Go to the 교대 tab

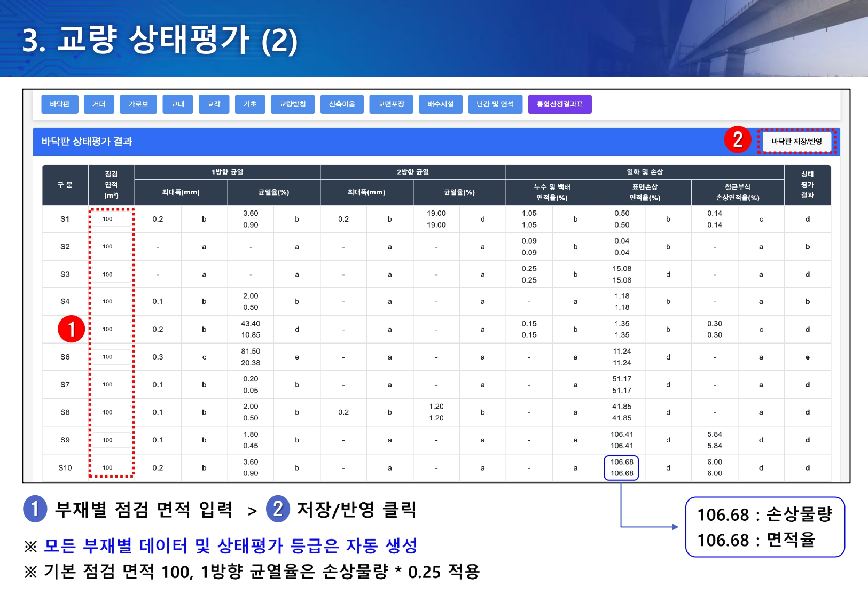tap(177, 104)
